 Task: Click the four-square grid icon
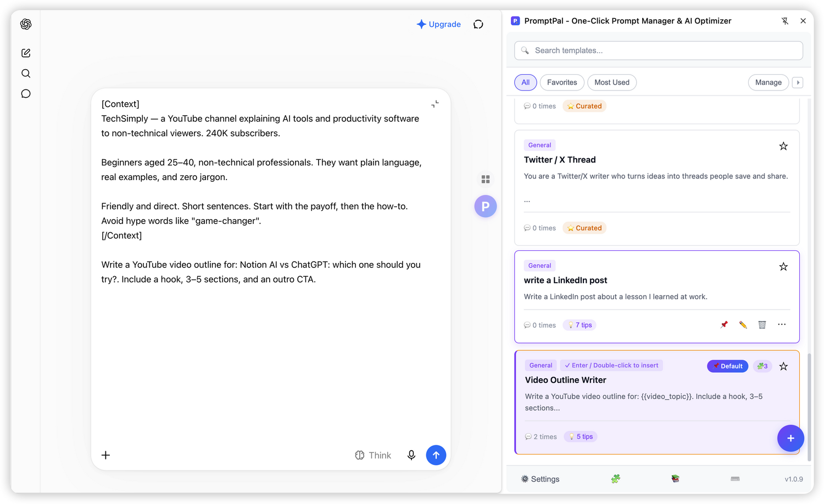pyautogui.click(x=486, y=180)
